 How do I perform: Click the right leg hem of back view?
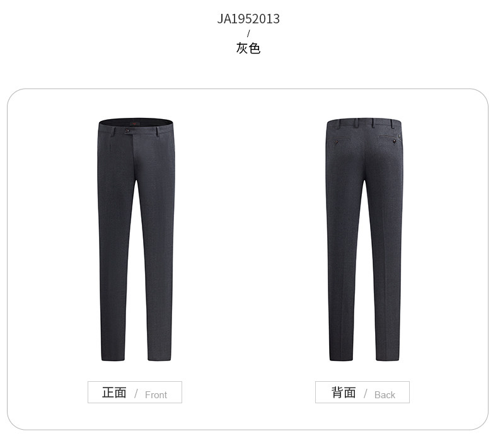[388, 358]
